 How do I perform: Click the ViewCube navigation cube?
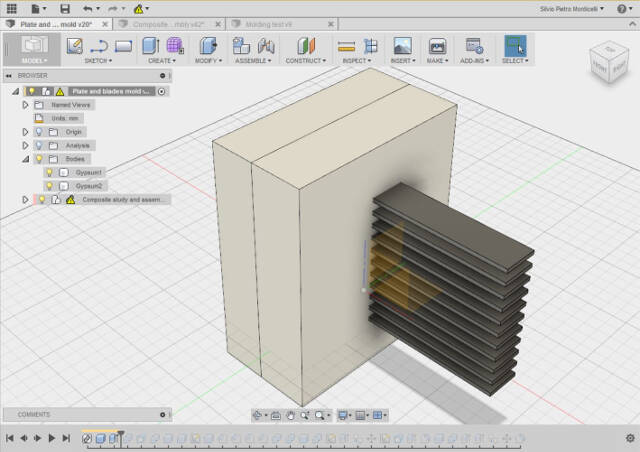coord(609,62)
